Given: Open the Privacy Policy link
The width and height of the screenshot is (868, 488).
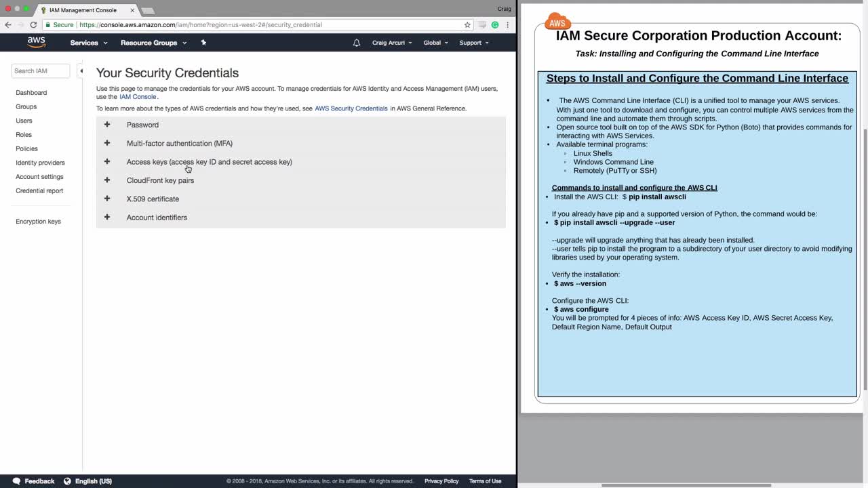Looking at the screenshot, I should point(441,481).
